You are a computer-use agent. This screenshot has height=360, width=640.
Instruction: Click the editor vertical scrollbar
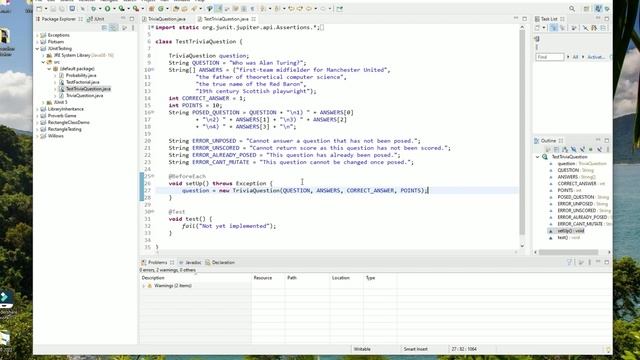click(522, 133)
